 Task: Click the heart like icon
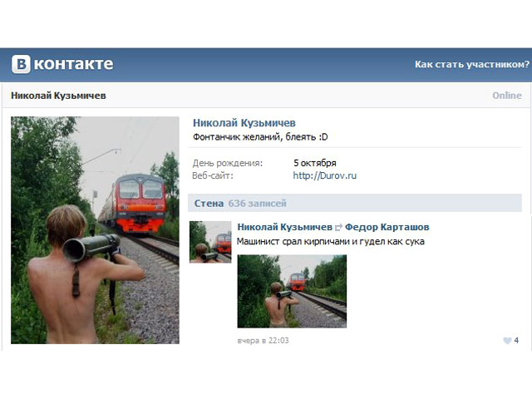tap(507, 341)
